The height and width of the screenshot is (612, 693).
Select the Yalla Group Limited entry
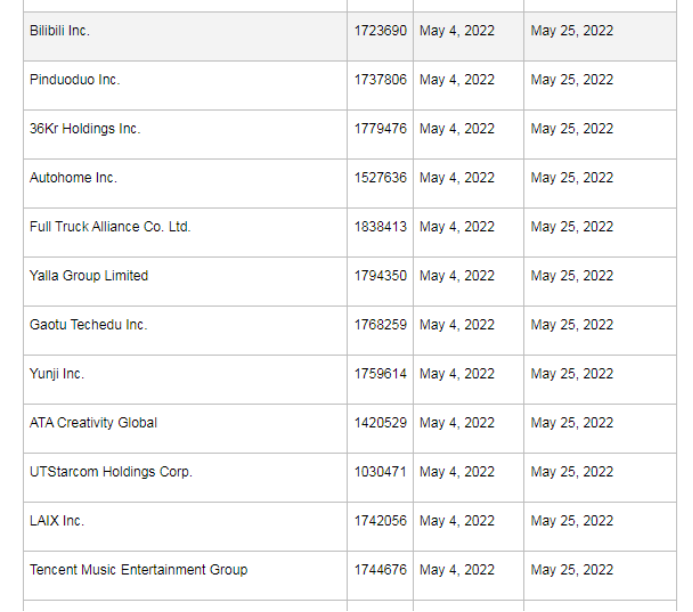tap(89, 276)
